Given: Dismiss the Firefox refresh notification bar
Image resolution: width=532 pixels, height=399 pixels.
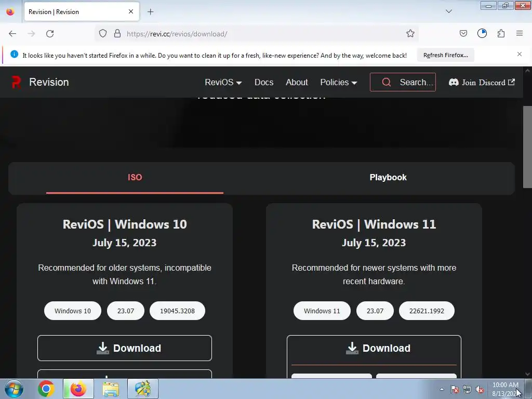Looking at the screenshot, I should 520,54.
